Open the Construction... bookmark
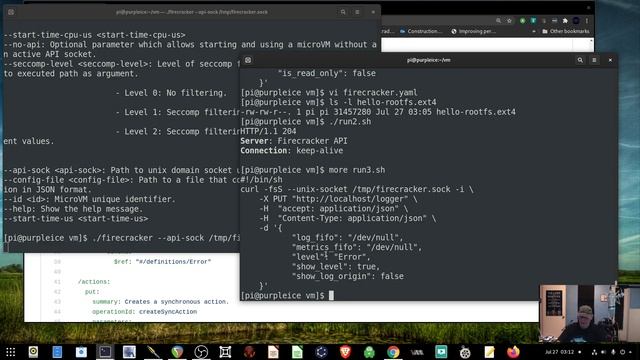The height and width of the screenshot is (360, 640). click(421, 31)
